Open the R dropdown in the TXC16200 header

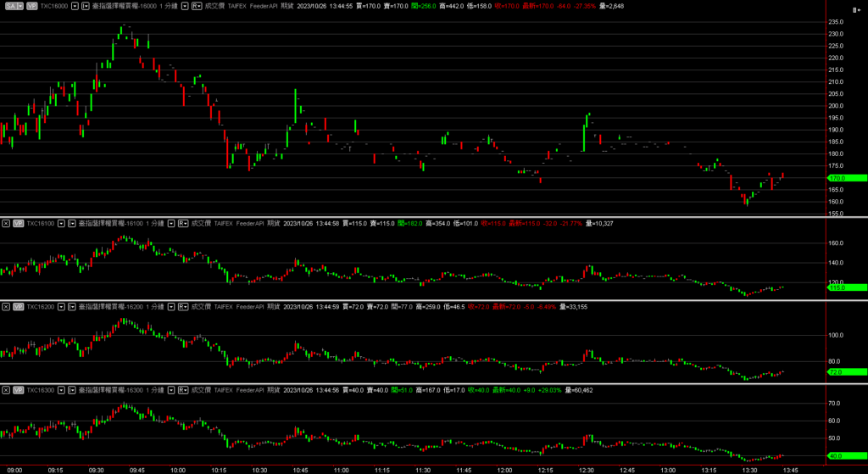183,306
